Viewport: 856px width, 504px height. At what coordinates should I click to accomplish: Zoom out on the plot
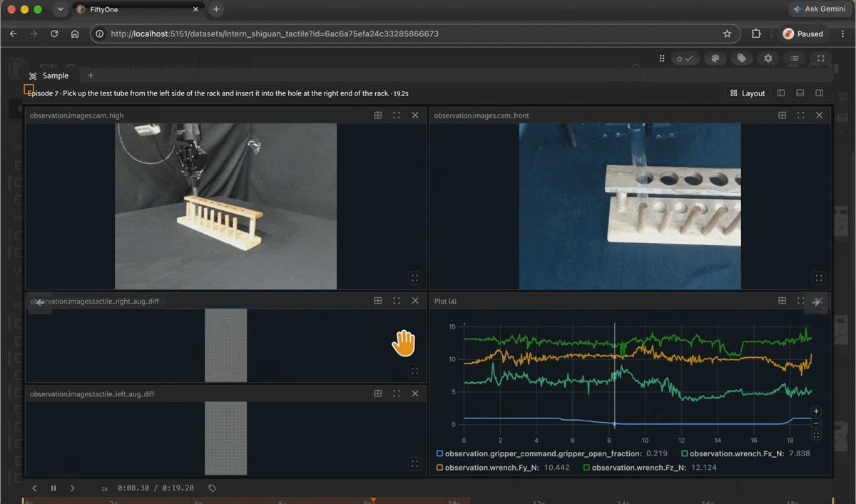tap(816, 423)
